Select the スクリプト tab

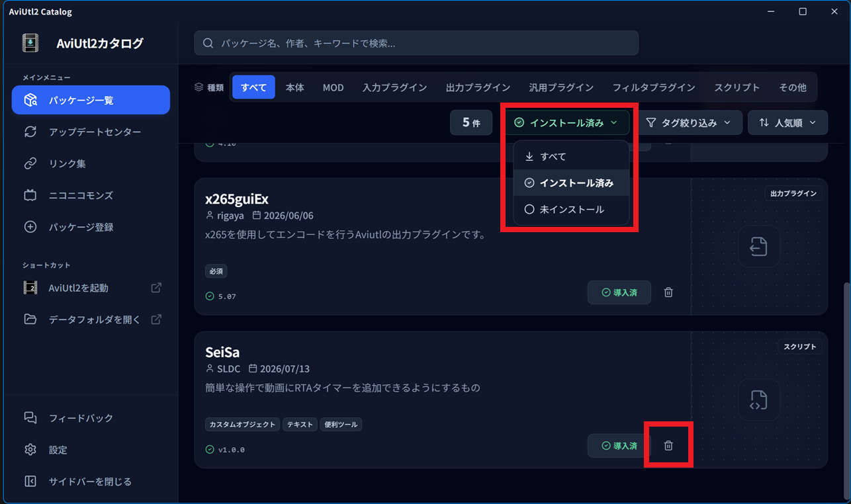(737, 87)
